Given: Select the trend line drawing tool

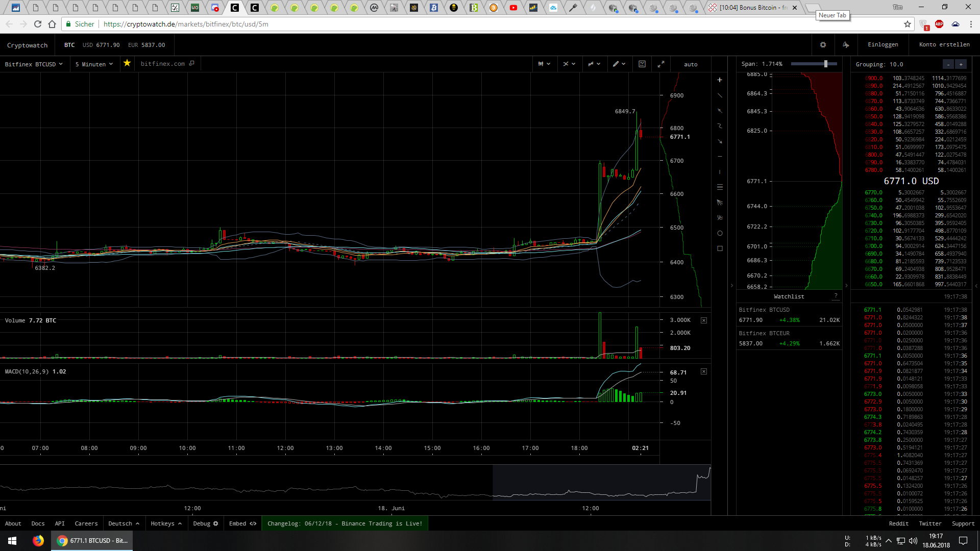Looking at the screenshot, I should pos(720,95).
